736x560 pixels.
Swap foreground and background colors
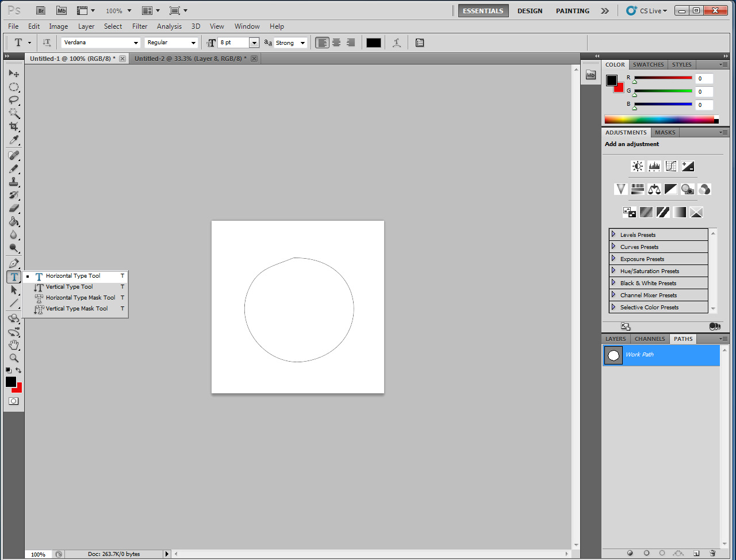click(18, 370)
